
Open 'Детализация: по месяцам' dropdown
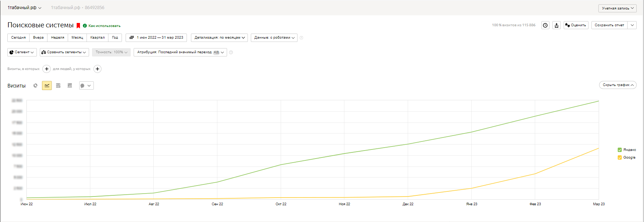pos(219,38)
